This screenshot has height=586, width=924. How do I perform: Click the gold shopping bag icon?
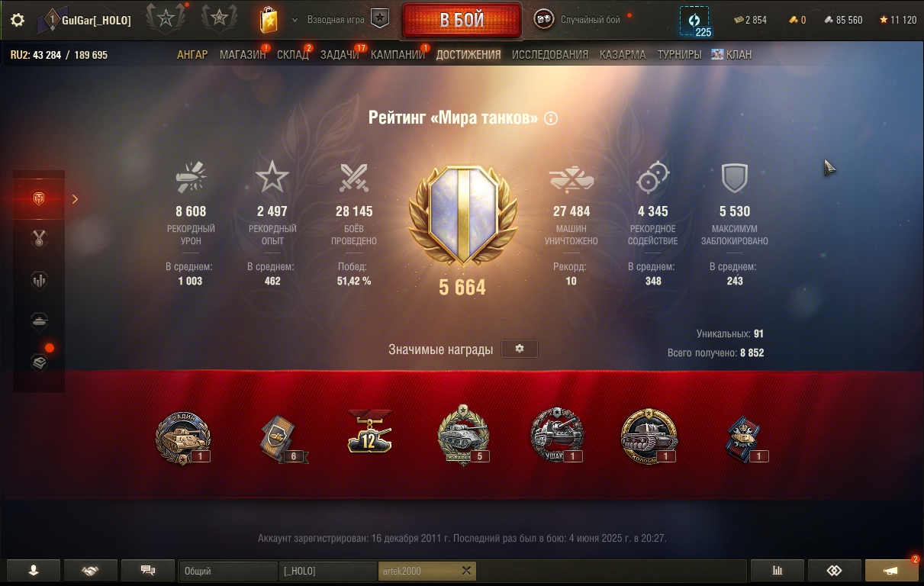(x=269, y=20)
